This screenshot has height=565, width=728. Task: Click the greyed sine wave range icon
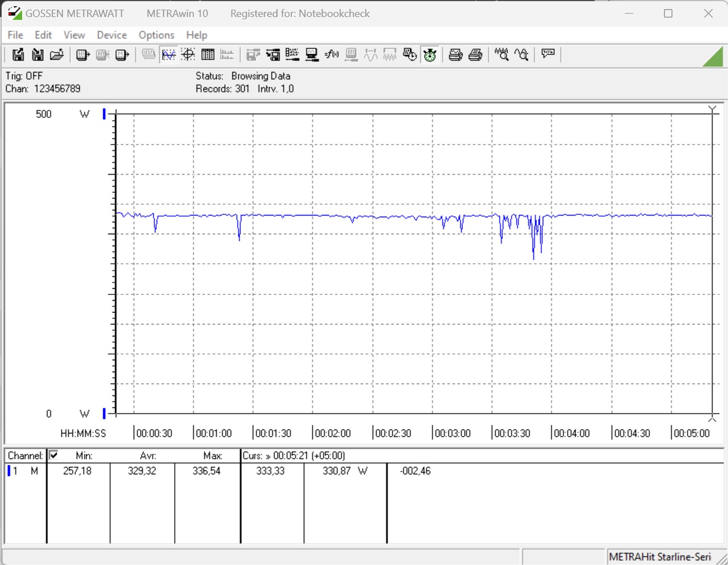(x=370, y=54)
